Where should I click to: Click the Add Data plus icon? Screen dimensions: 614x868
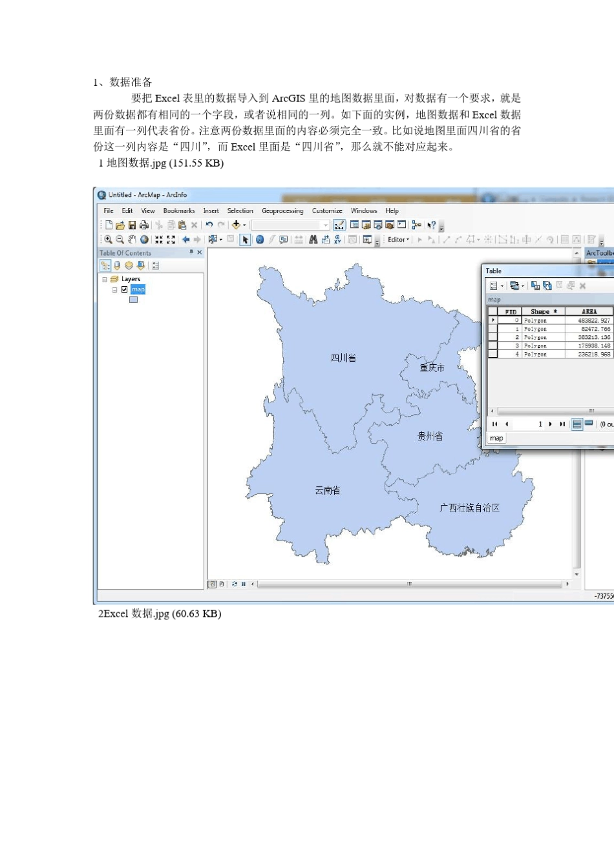tap(236, 225)
